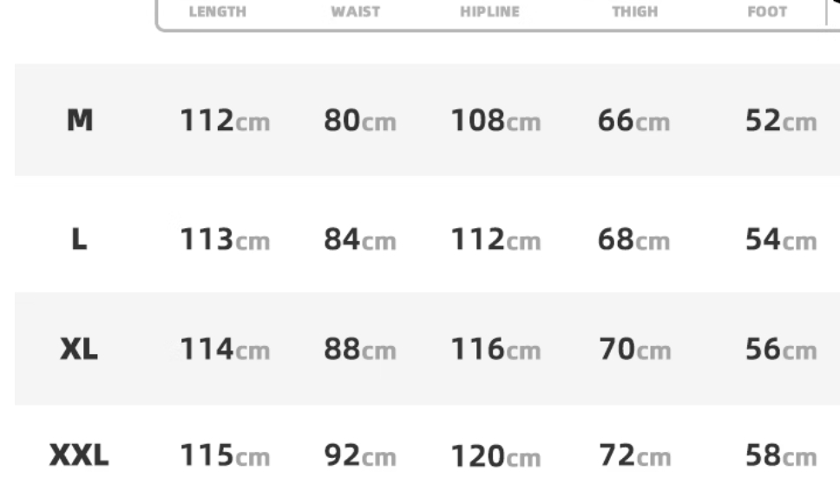Click the 68cm thigh value
Viewport: 840px width, 504px height.
pyautogui.click(x=633, y=239)
